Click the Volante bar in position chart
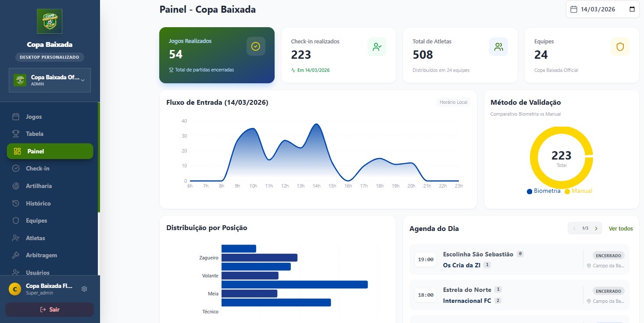The height and width of the screenshot is (323, 644). tap(250, 276)
